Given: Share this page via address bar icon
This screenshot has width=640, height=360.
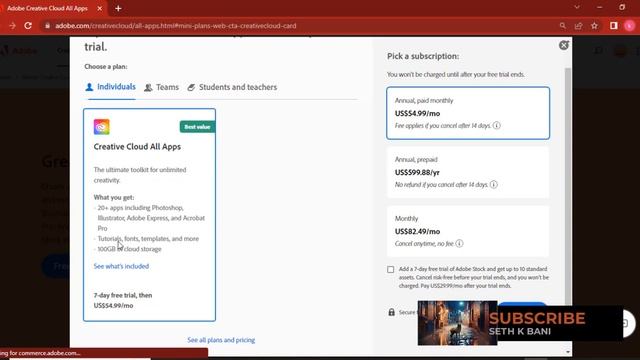Looking at the screenshot, I should tap(578, 26).
